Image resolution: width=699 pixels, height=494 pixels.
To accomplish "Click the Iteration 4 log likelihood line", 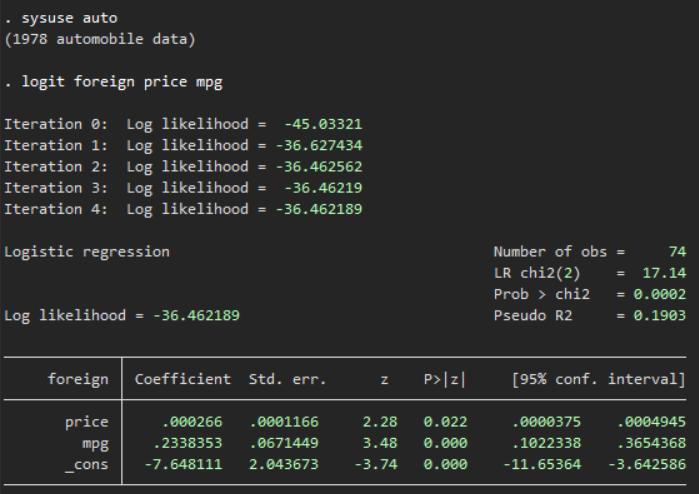I will pos(183,209).
